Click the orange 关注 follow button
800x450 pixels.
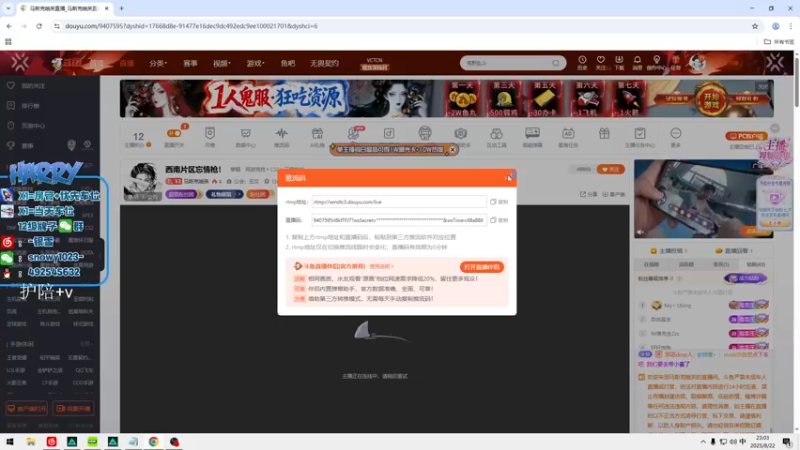tap(610, 169)
